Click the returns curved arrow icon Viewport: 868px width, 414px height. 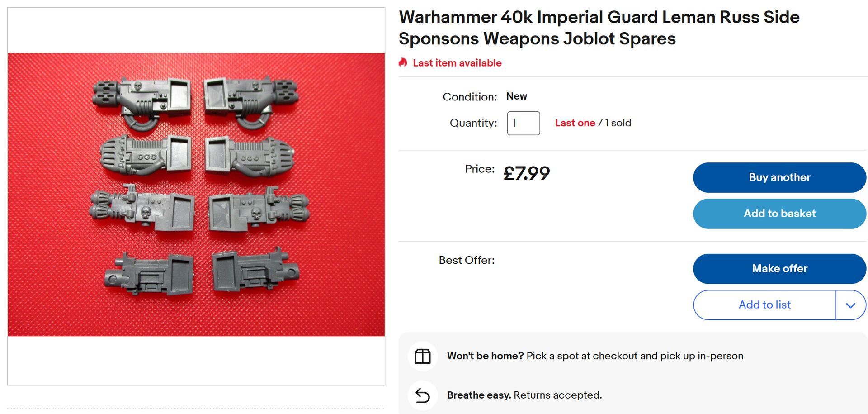pyautogui.click(x=423, y=395)
